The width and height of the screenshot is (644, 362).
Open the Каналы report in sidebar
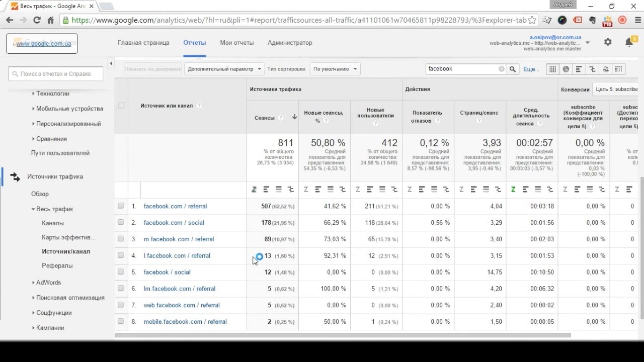(53, 223)
